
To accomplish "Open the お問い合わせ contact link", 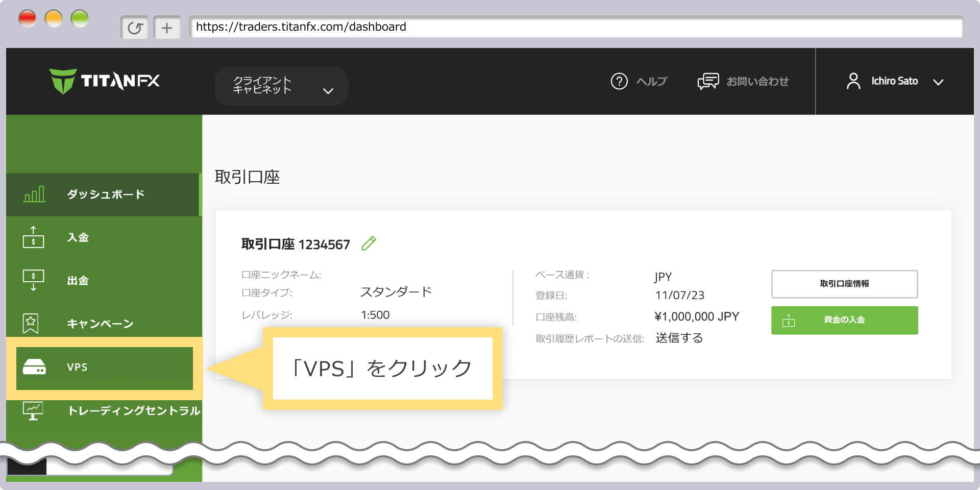I will coord(757,81).
